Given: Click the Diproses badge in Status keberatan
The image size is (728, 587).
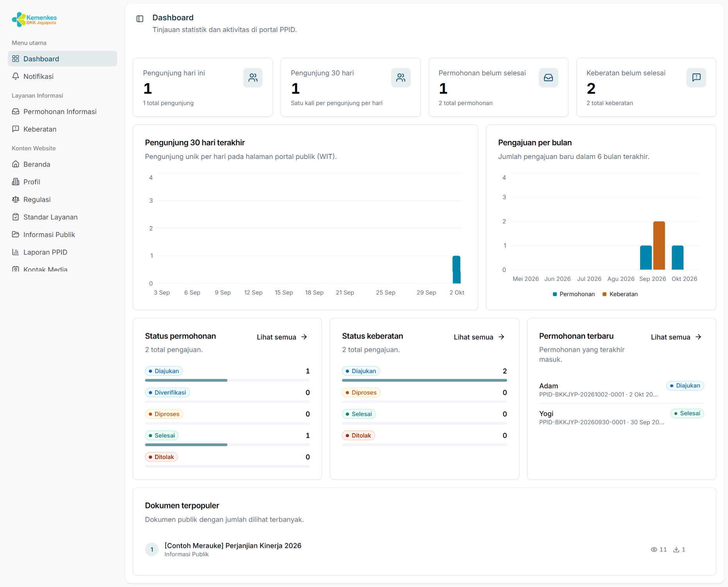Looking at the screenshot, I should coord(361,393).
